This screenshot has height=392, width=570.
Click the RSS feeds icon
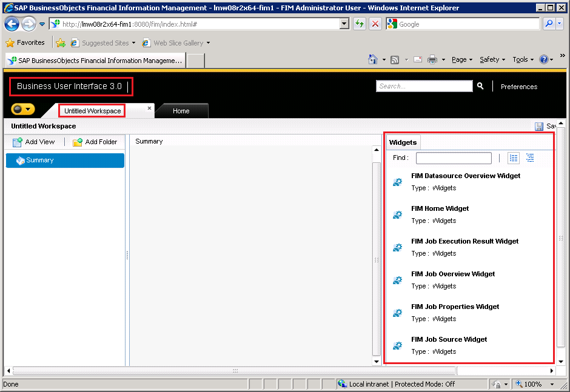395,59
